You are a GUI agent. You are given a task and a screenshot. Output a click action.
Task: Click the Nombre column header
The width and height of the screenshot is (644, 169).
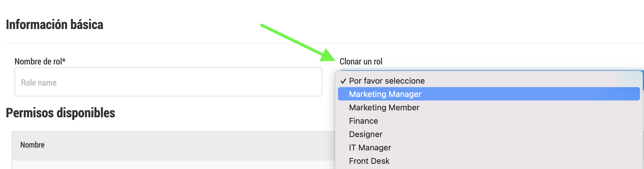tap(33, 145)
